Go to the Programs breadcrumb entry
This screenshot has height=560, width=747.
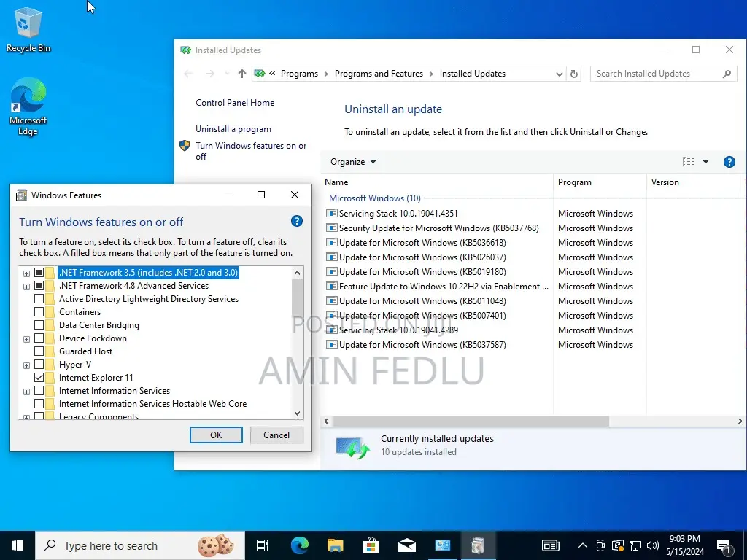click(x=299, y=73)
